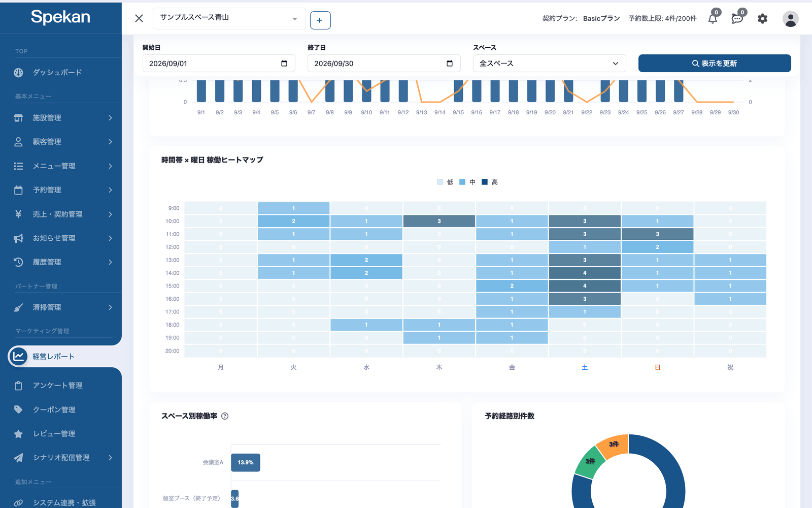Open the サンプルスペース青山 facility dropdown
The image size is (812, 508).
(229, 18)
